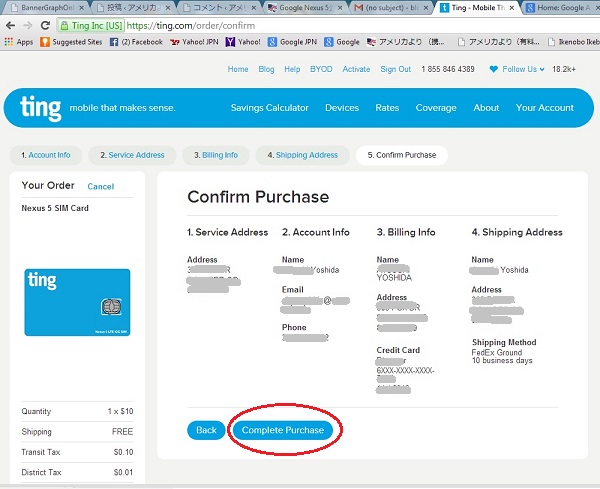600x489 pixels.
Task: Click Sign Out
Action: pyautogui.click(x=396, y=69)
